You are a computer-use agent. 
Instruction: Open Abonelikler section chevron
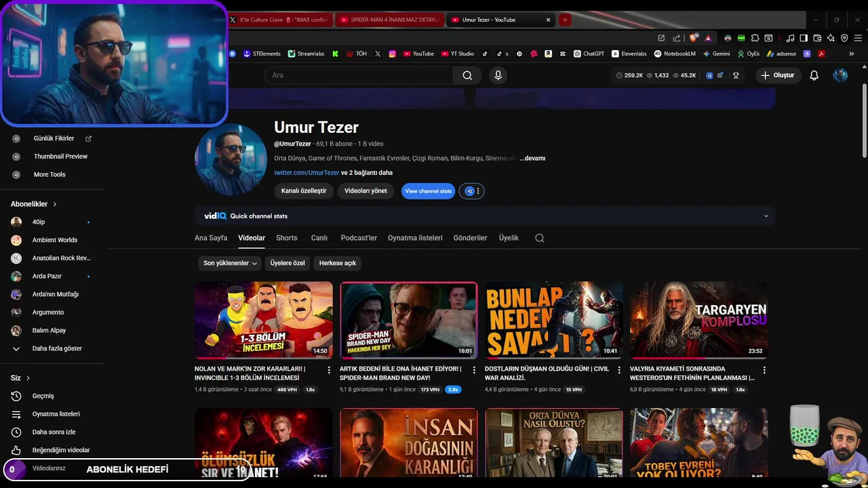(x=55, y=204)
